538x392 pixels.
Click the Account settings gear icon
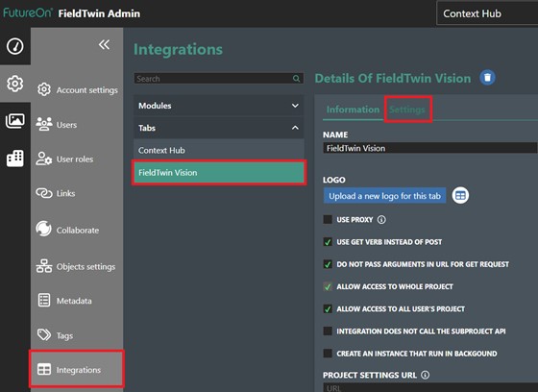[44, 89]
